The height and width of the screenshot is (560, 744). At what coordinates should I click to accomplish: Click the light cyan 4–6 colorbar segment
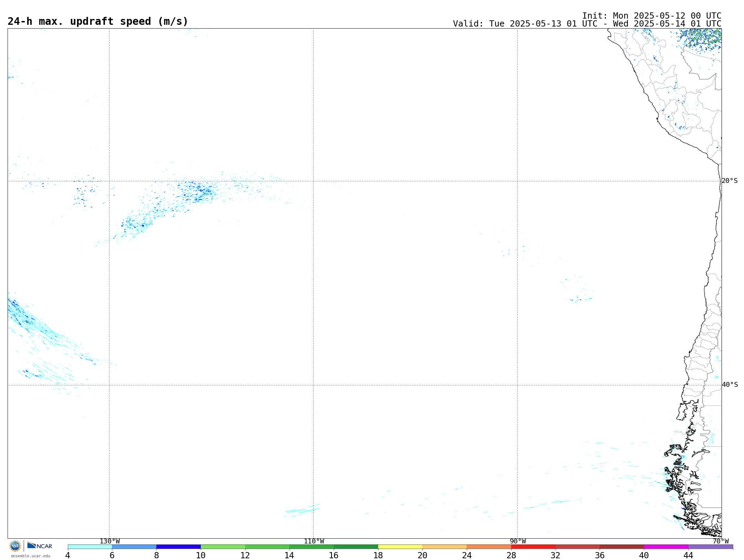pos(90,547)
